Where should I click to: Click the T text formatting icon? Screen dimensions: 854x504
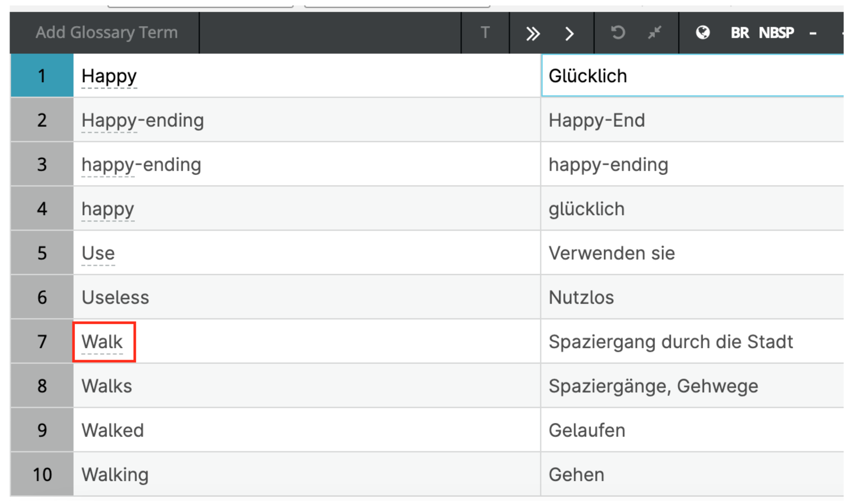[x=485, y=33]
